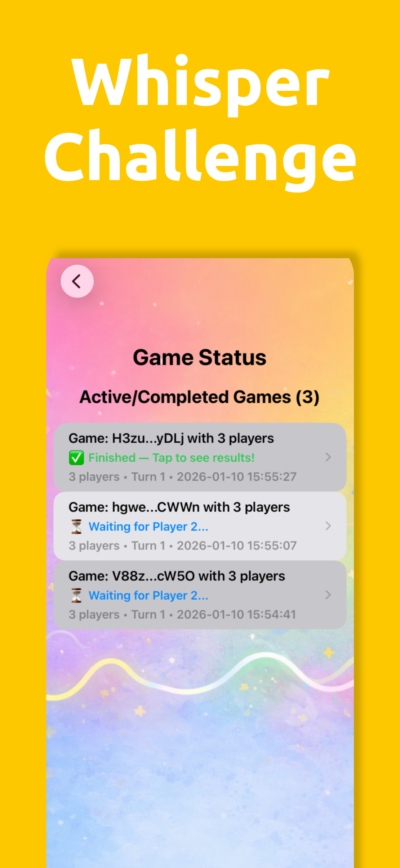This screenshot has height=868, width=400.
Task: Click timestamp 2026-01-10 15:55:07 line
Action: pyautogui.click(x=183, y=545)
